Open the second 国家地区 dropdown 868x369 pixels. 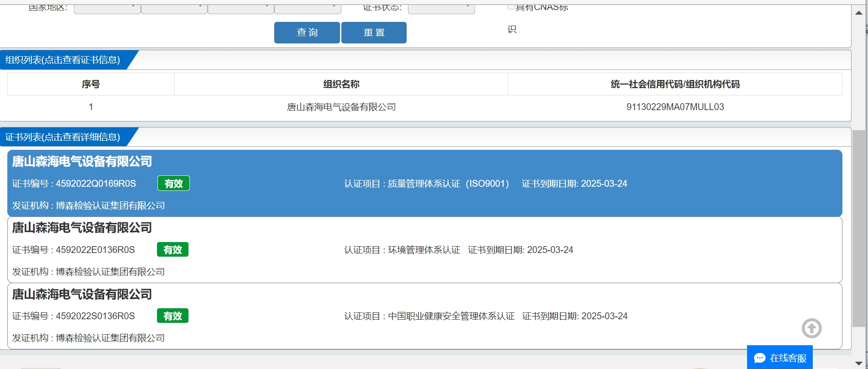pos(174,9)
